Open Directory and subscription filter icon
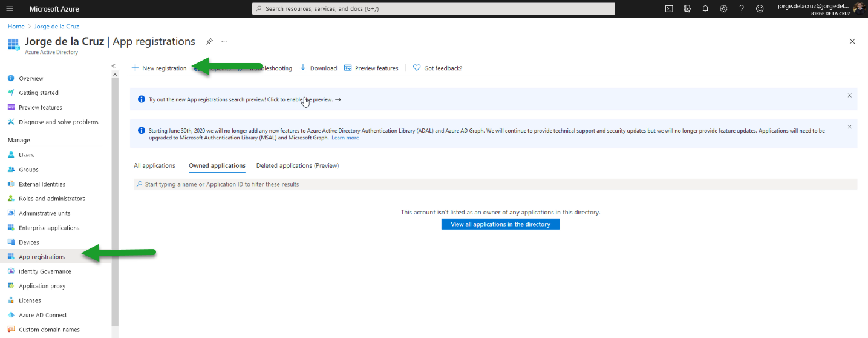The image size is (868, 338). click(687, 8)
